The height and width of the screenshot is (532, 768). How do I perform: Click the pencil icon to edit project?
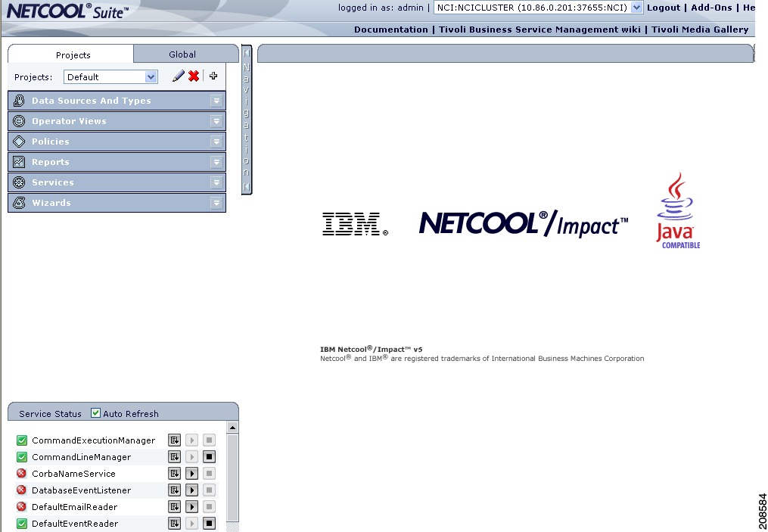click(179, 76)
